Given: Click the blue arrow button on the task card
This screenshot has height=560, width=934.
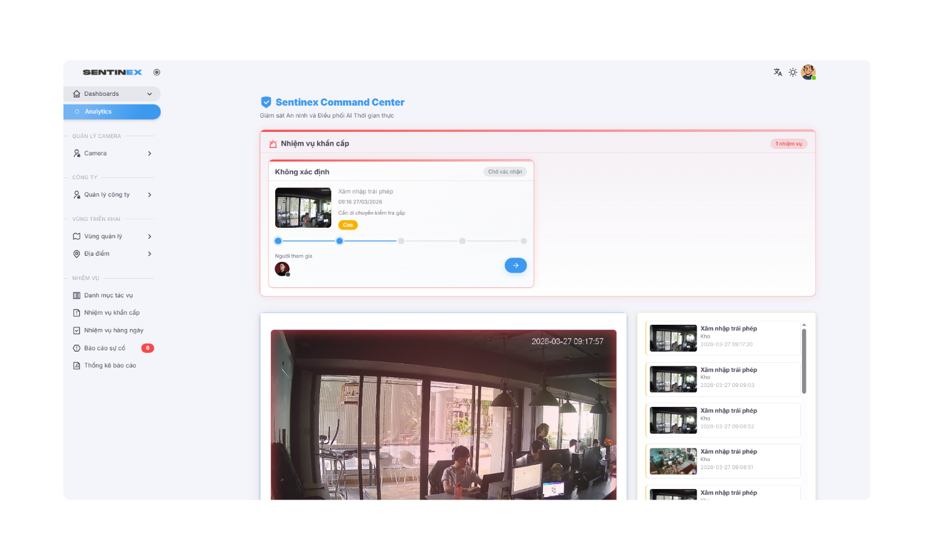Looking at the screenshot, I should [516, 266].
